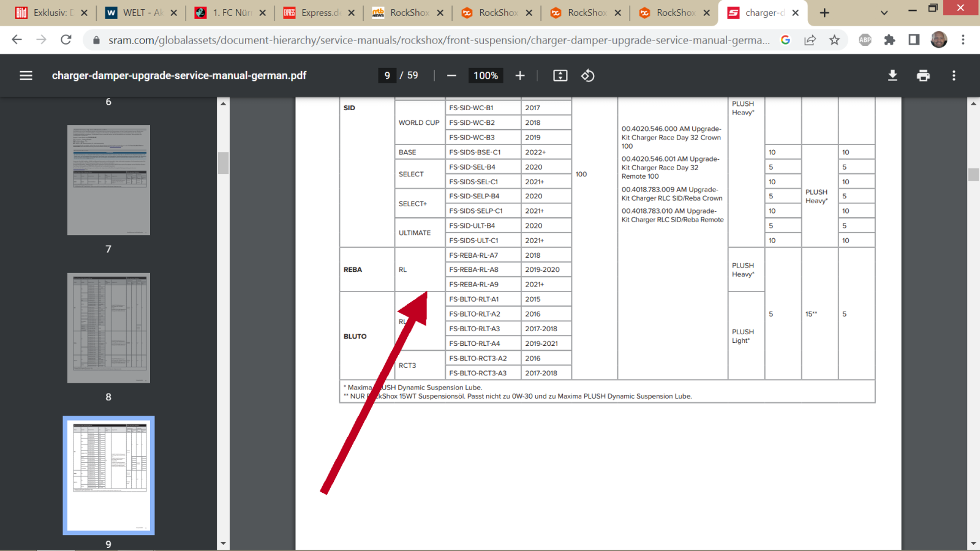980x551 pixels.
Task: Open Google search icon in address bar
Action: click(785, 40)
